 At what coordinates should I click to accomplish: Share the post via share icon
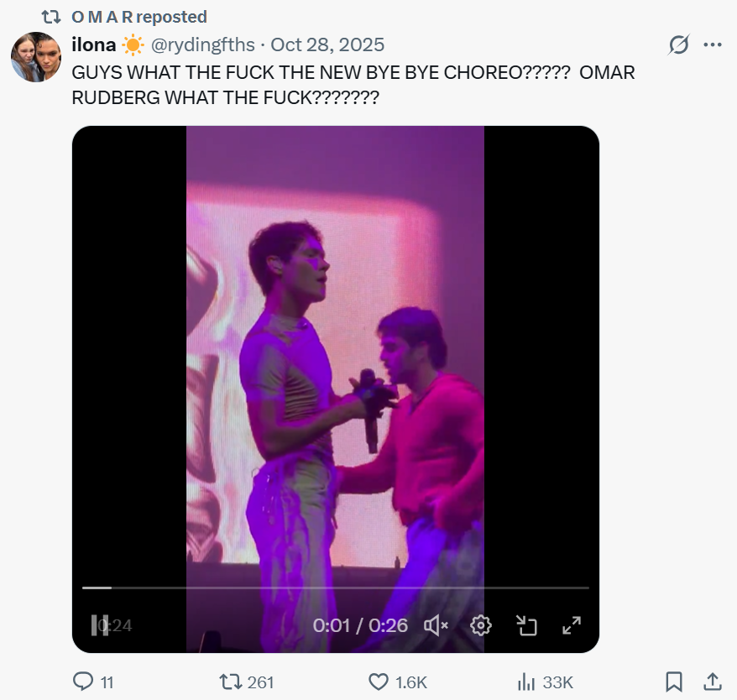point(712,682)
